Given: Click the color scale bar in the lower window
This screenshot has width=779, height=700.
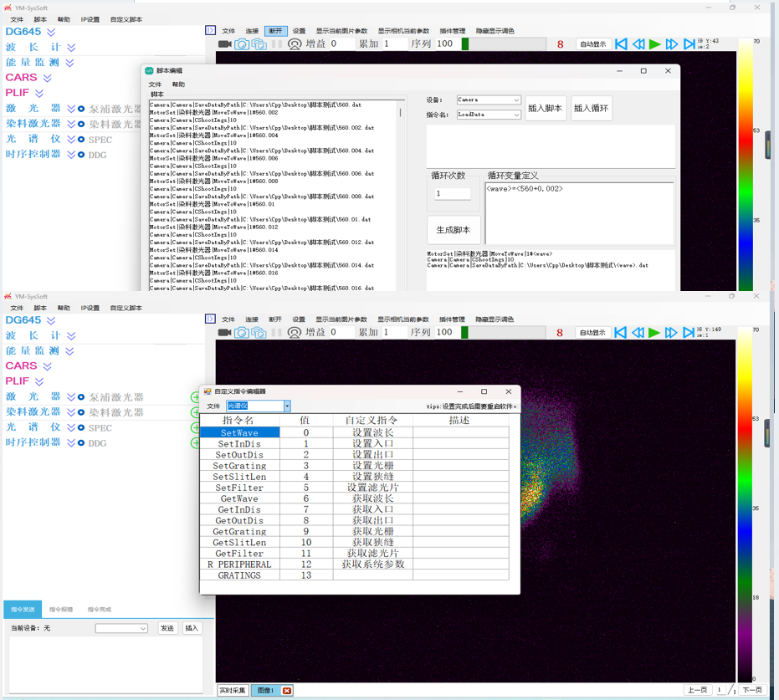Looking at the screenshot, I should [x=745, y=502].
